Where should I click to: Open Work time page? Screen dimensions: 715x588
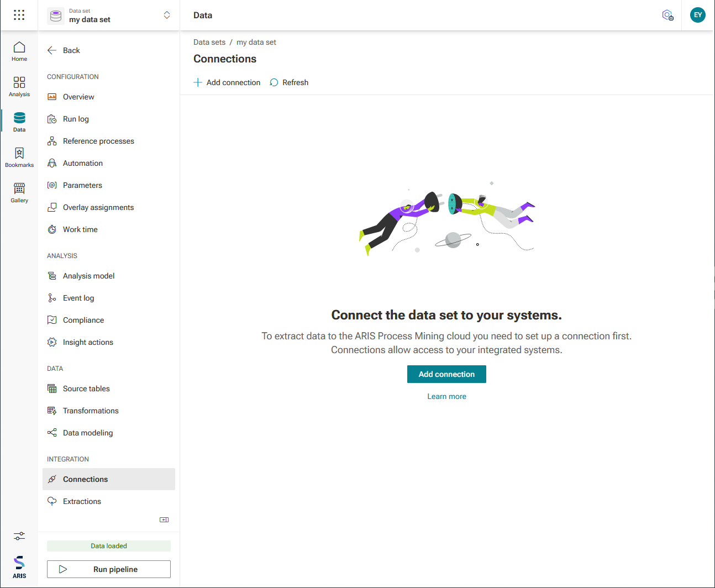pos(109,229)
